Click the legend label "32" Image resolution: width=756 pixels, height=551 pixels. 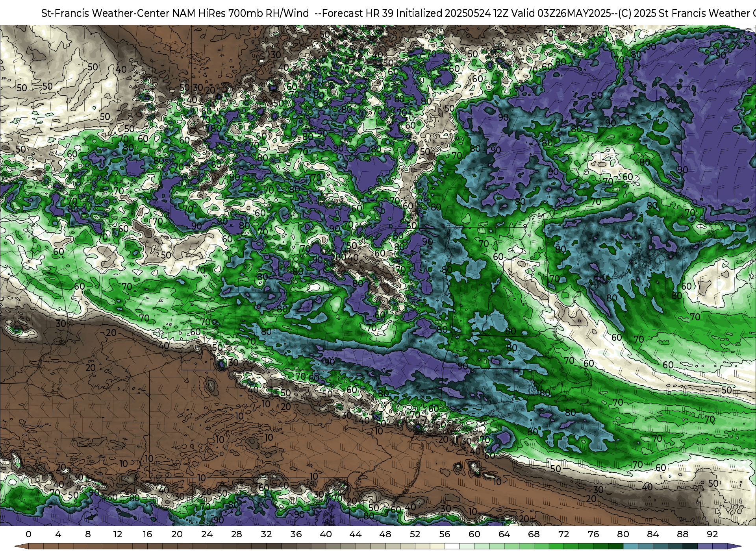click(266, 534)
